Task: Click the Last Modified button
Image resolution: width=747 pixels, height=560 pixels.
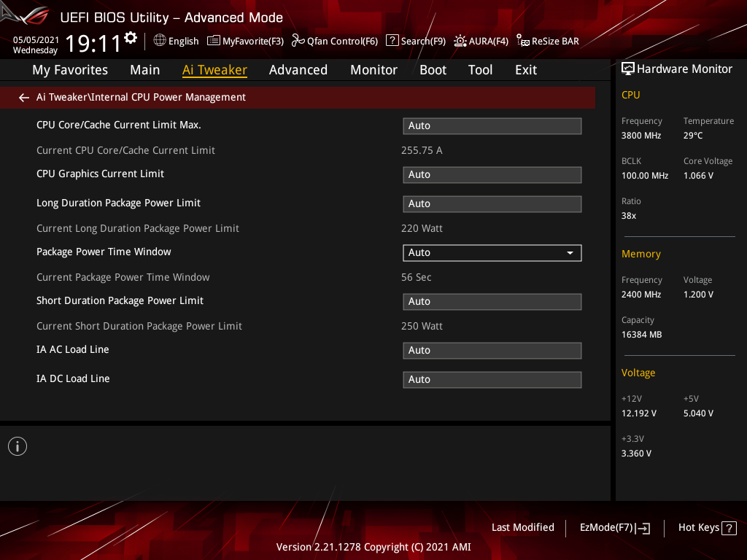Action: click(522, 528)
